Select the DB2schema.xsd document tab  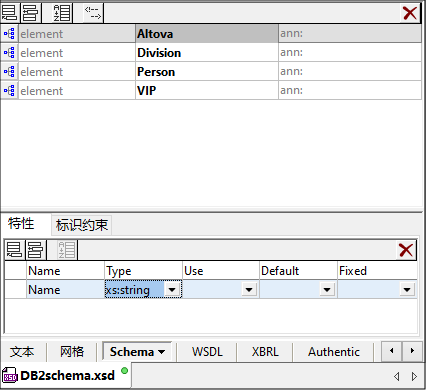click(65, 376)
